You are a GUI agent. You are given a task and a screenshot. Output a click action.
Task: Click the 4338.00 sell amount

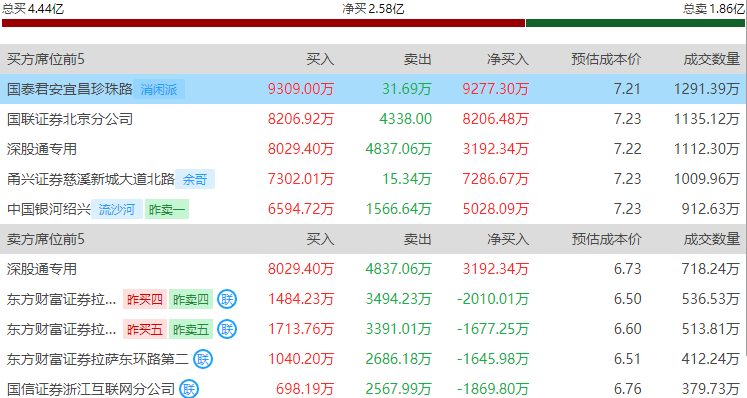click(405, 119)
